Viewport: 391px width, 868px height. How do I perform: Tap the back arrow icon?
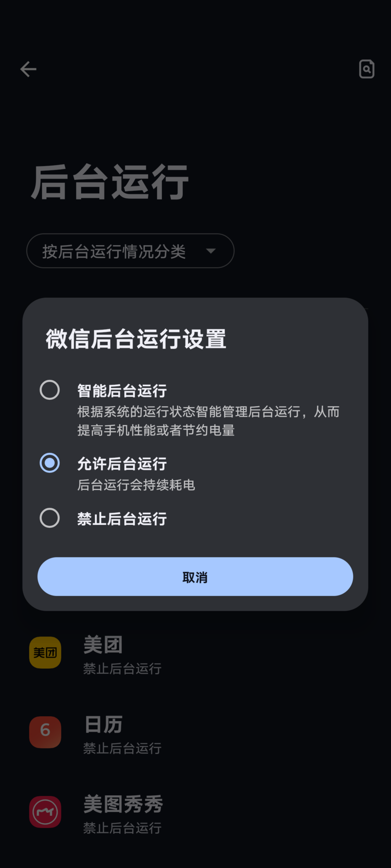click(28, 69)
